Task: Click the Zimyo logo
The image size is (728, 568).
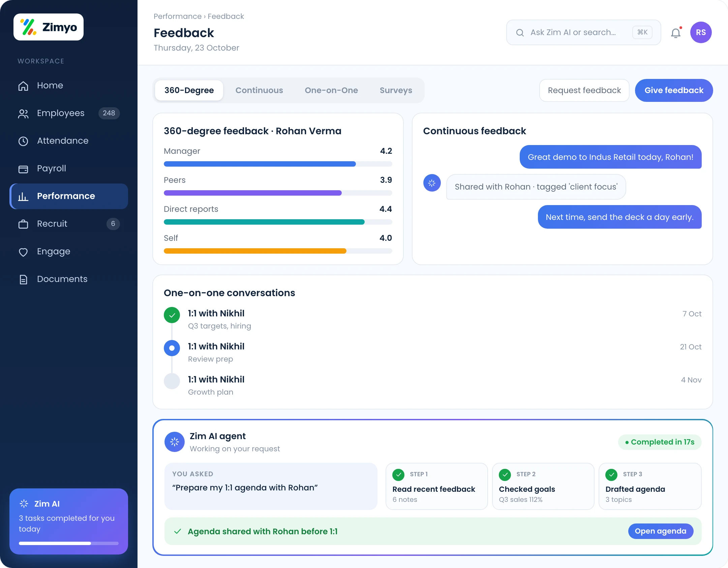Action: point(49,27)
